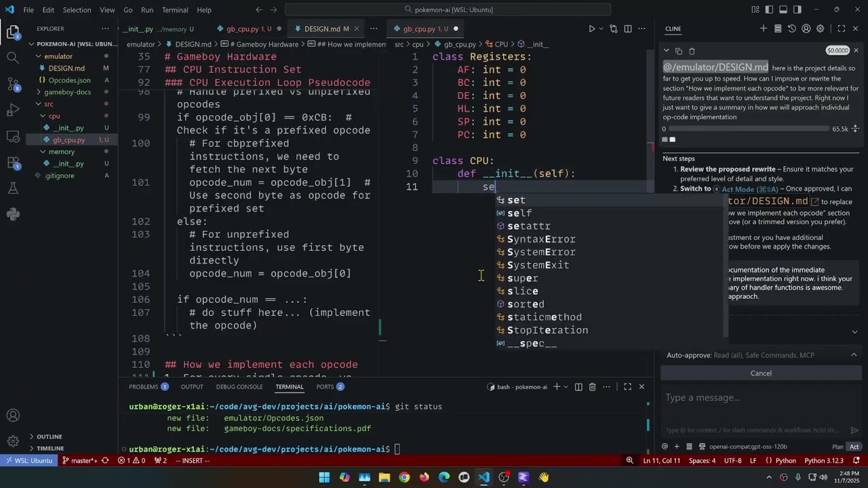Open the File menu
Image resolution: width=868 pixels, height=488 pixels.
click(x=28, y=9)
